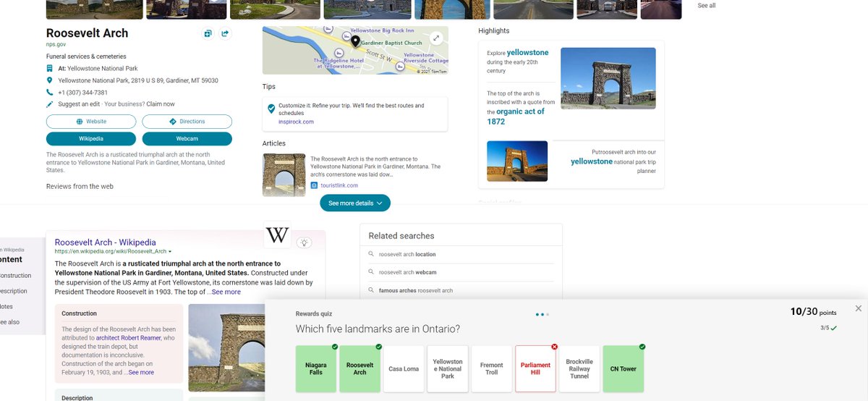Open the Wikipedia pill button
The width and height of the screenshot is (868, 401).
tap(91, 138)
